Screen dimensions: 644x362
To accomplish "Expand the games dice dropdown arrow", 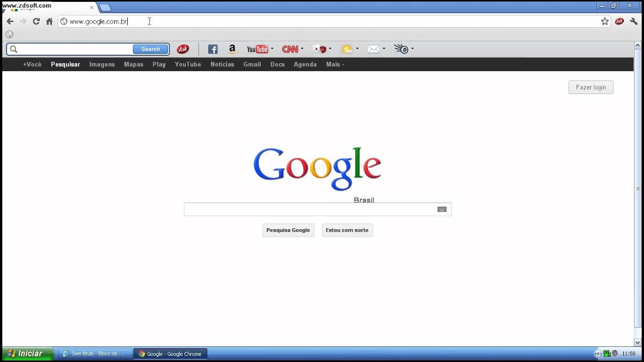I will (330, 49).
